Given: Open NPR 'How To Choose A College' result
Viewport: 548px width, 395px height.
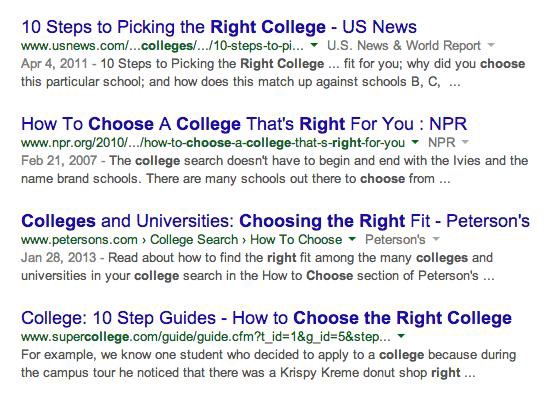Looking at the screenshot, I should (x=244, y=124).
